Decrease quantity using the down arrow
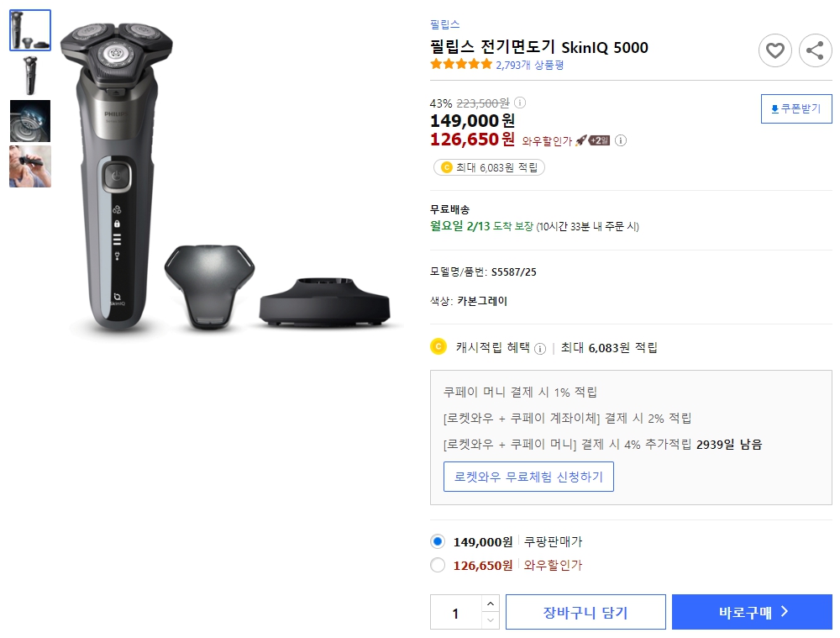Screen dimensions: 840x638 [491, 620]
